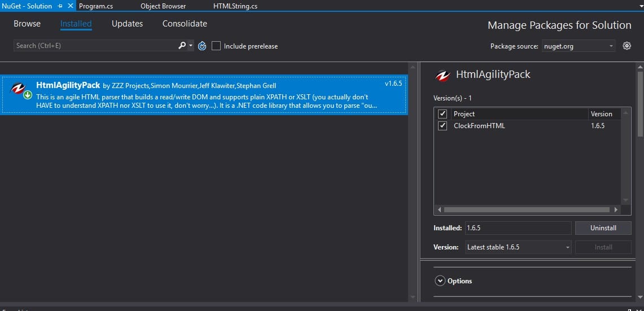This screenshot has height=311, width=644.
Task: Click the HtmlAgilityPack list item logo
Action: pyautogui.click(x=17, y=88)
